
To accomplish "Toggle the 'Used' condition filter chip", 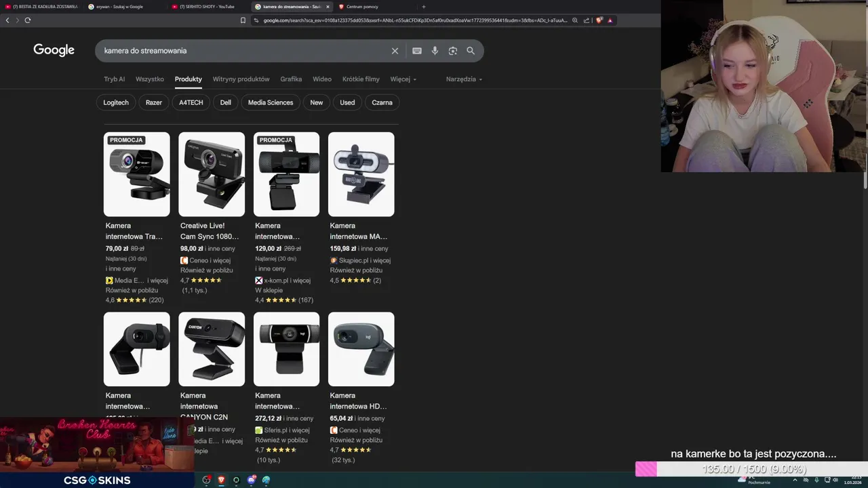I will tap(347, 102).
